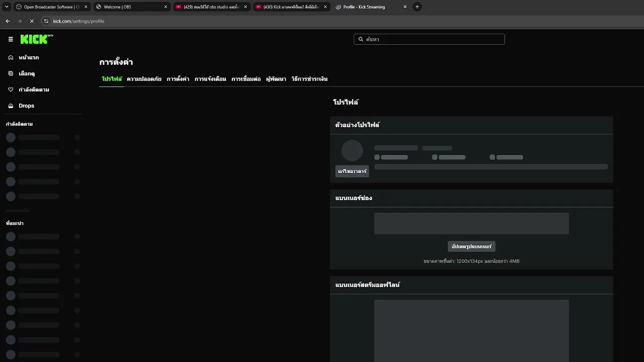Viewport: 644px width, 362px height.
Task: Click the แบนเนอร์ช่อง card title
Action: 354,198
